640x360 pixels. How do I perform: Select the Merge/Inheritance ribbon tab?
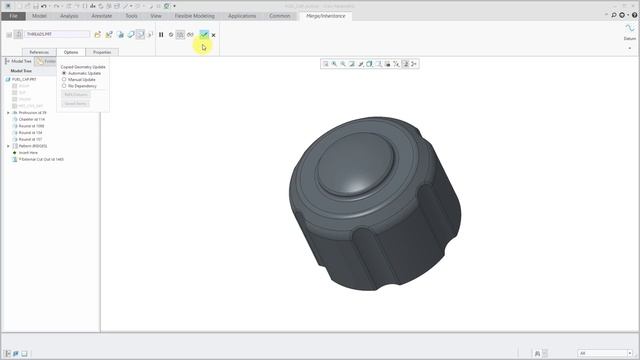click(326, 16)
